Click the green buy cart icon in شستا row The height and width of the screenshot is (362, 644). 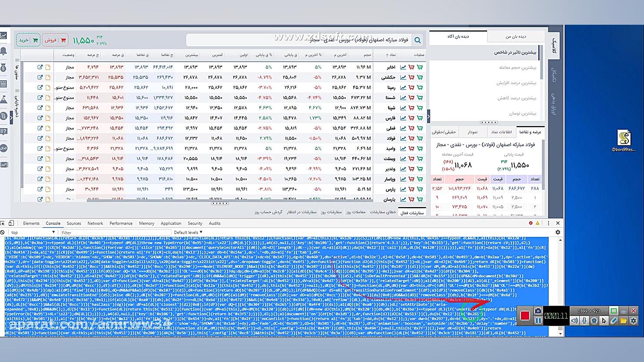click(x=420, y=98)
